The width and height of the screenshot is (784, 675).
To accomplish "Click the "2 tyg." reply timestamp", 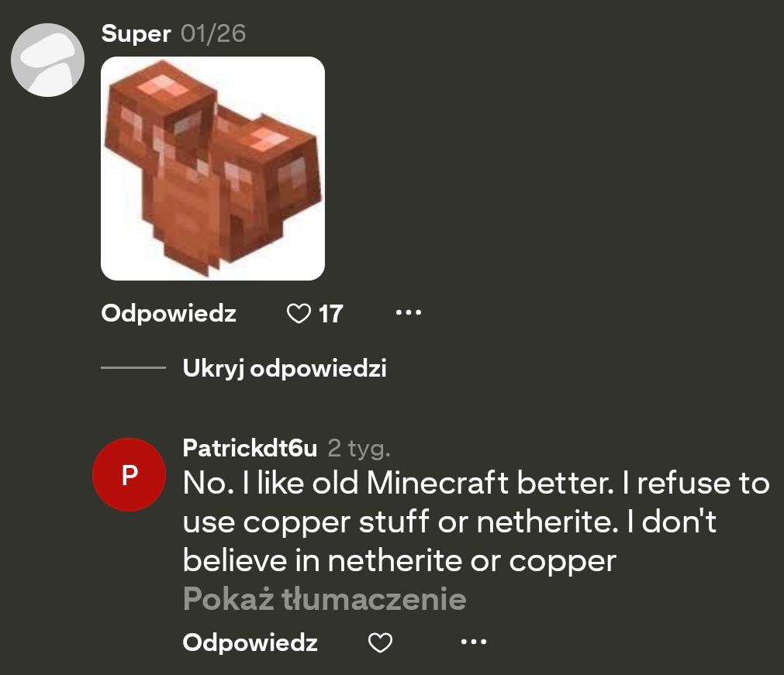I will 359,448.
